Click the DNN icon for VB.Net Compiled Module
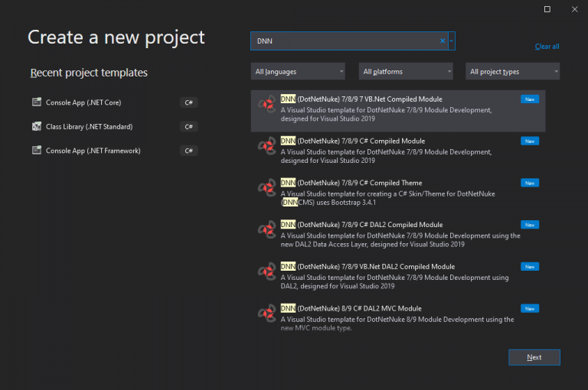The width and height of the screenshot is (588, 390). [x=267, y=105]
